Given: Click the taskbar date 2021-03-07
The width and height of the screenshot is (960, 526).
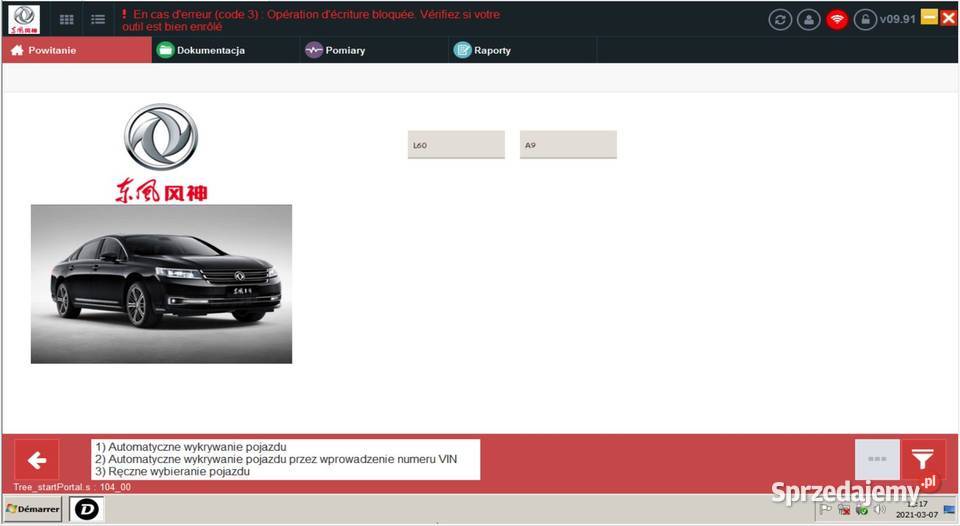Looking at the screenshot, I should click(917, 515).
